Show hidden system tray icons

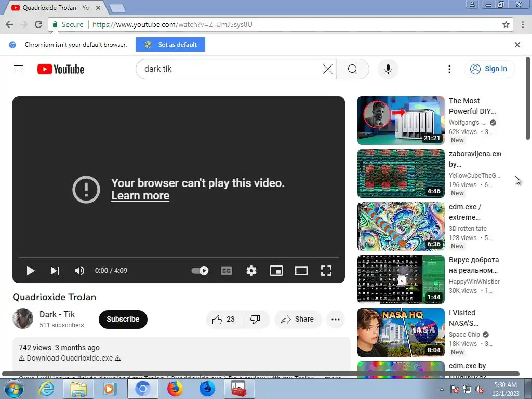tap(442, 390)
